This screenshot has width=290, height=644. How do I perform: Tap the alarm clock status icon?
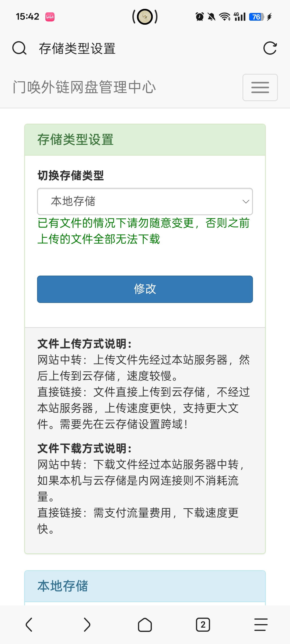(200, 17)
